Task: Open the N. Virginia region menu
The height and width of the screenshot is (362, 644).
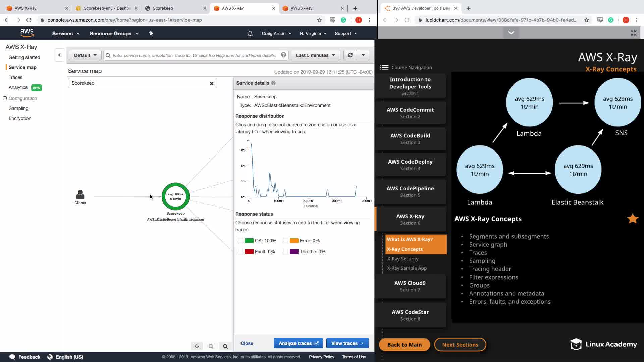Action: 313,34
